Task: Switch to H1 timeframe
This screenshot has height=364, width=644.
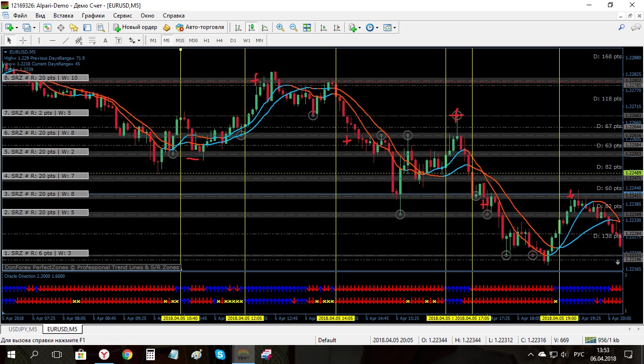Action: tap(206, 40)
